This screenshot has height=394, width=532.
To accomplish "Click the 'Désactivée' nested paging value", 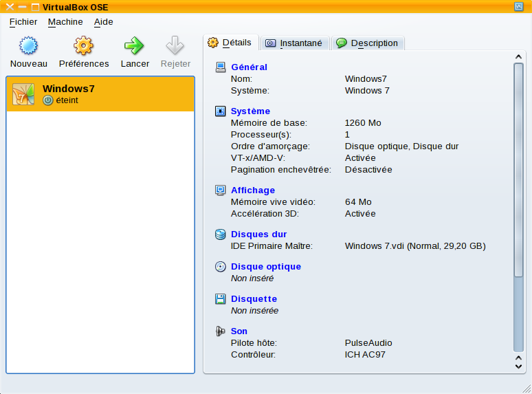I will (368, 170).
